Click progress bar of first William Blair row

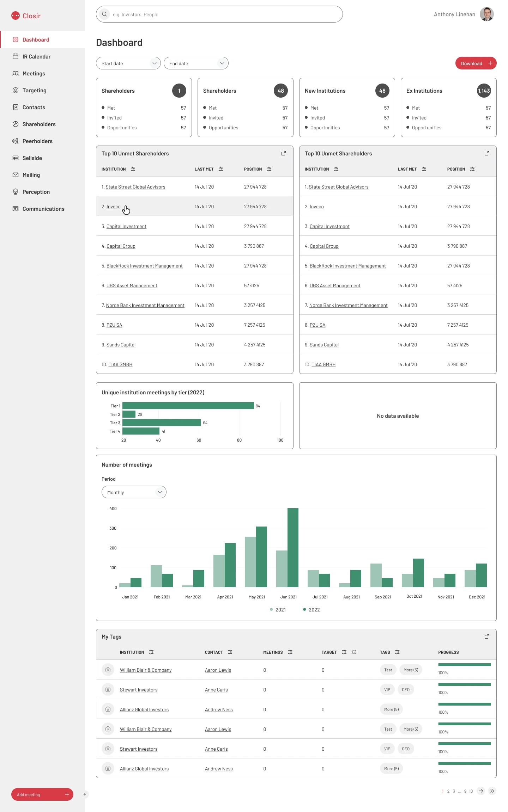[465, 665]
